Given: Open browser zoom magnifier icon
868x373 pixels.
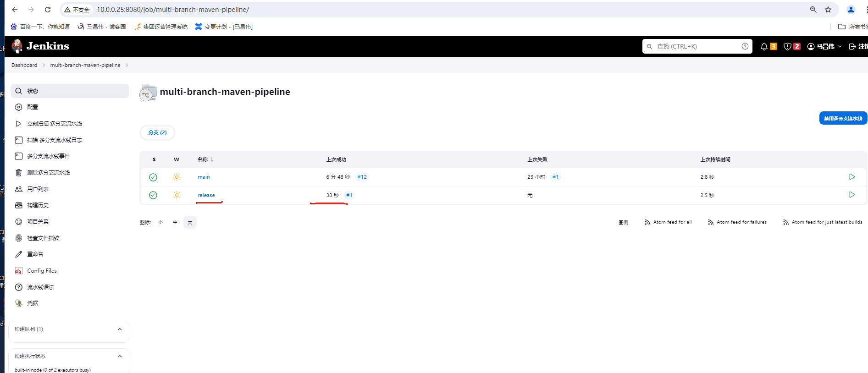Looking at the screenshot, I should pyautogui.click(x=813, y=10).
